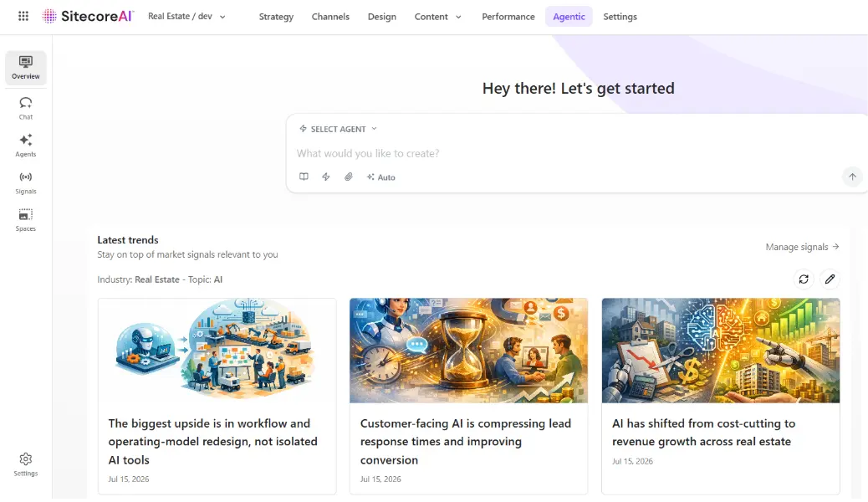Go to the Channels tab
Screen dimensions: 868x502
(x=330, y=17)
